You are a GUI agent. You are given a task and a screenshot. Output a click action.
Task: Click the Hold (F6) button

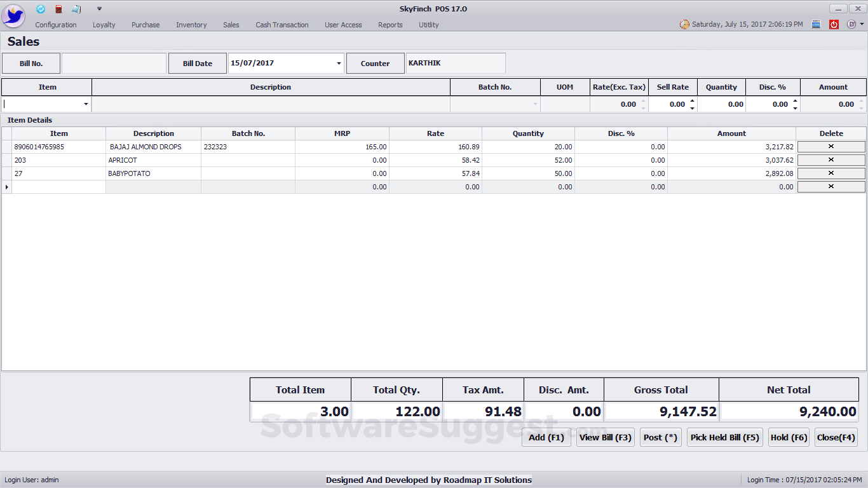tap(789, 437)
